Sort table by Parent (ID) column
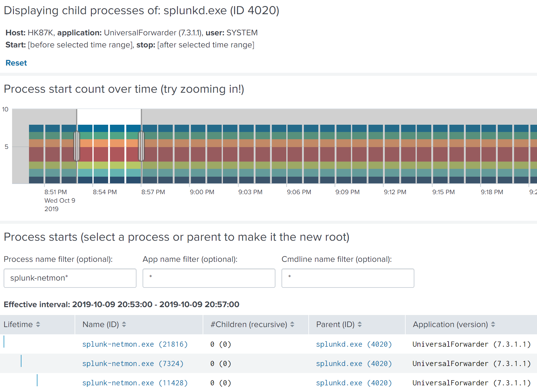 339,324
